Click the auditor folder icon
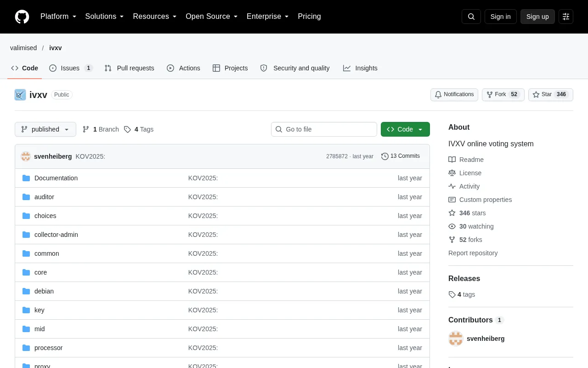Image resolution: width=588 pixels, height=368 pixels. (x=26, y=197)
